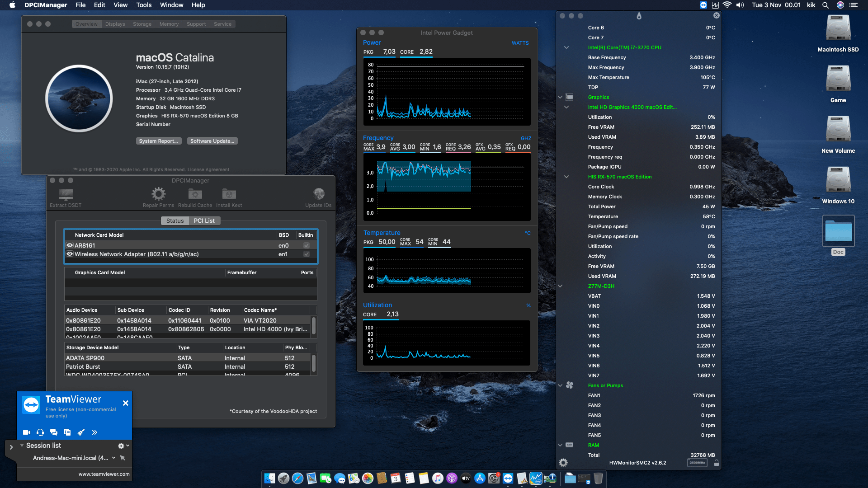Viewport: 868px width, 488px height.
Task: Click TeamViewer headset audio icon
Action: (x=40, y=432)
